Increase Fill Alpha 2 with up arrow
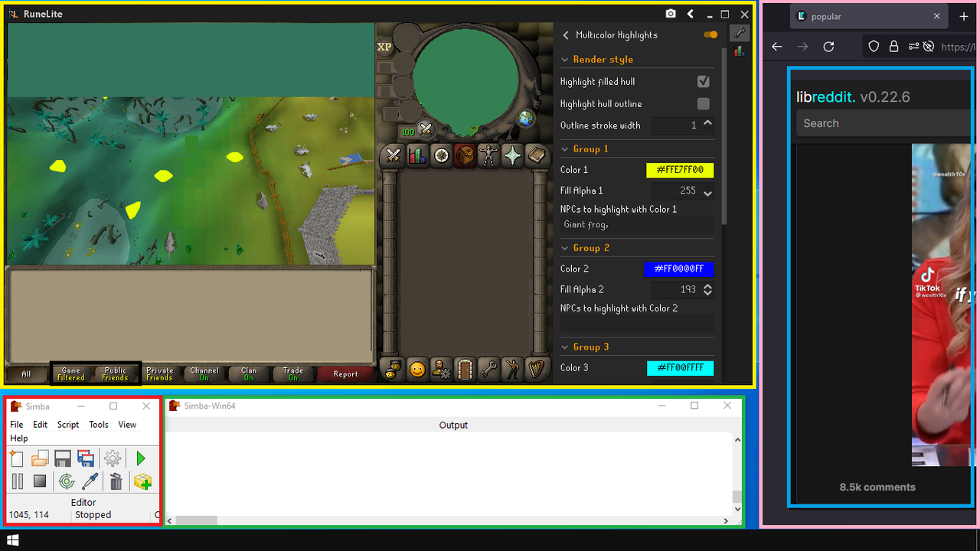The image size is (980, 551). (707, 287)
